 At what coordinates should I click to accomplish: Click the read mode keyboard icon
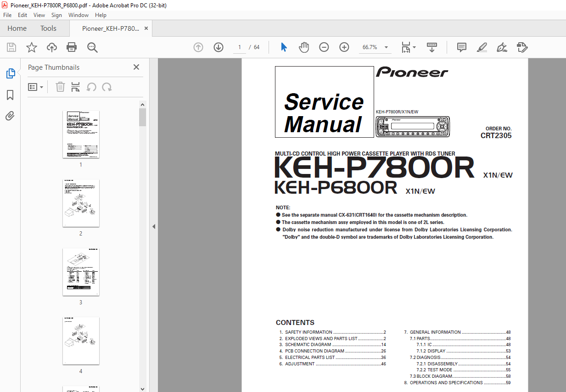click(x=432, y=47)
